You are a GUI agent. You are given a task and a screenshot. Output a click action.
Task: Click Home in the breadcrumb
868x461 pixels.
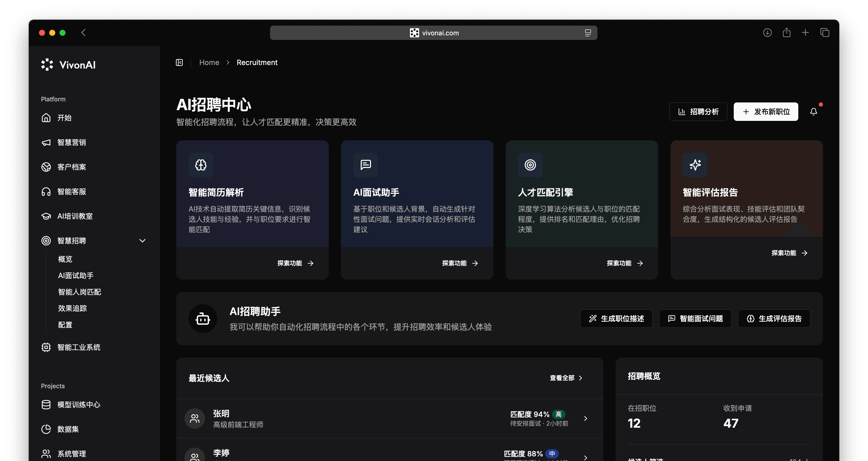click(x=209, y=62)
